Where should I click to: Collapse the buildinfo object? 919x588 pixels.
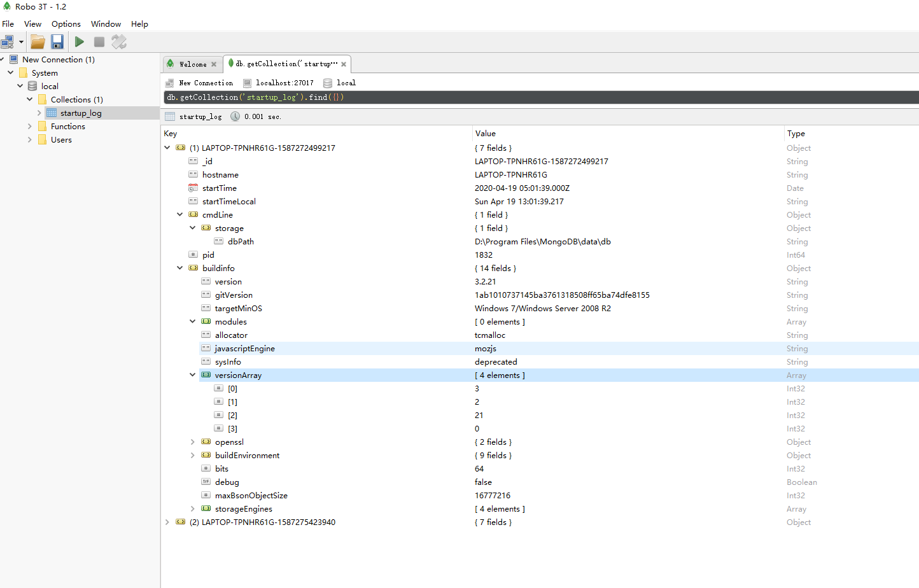tap(180, 268)
